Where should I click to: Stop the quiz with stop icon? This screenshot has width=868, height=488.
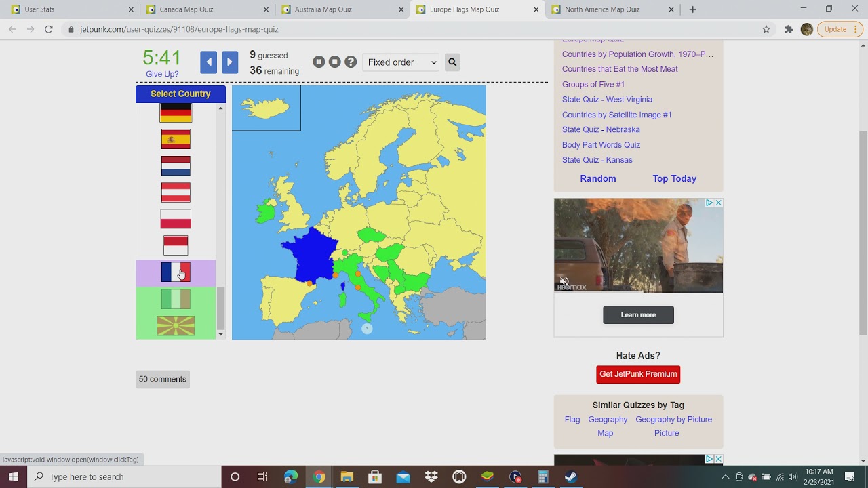(x=334, y=62)
